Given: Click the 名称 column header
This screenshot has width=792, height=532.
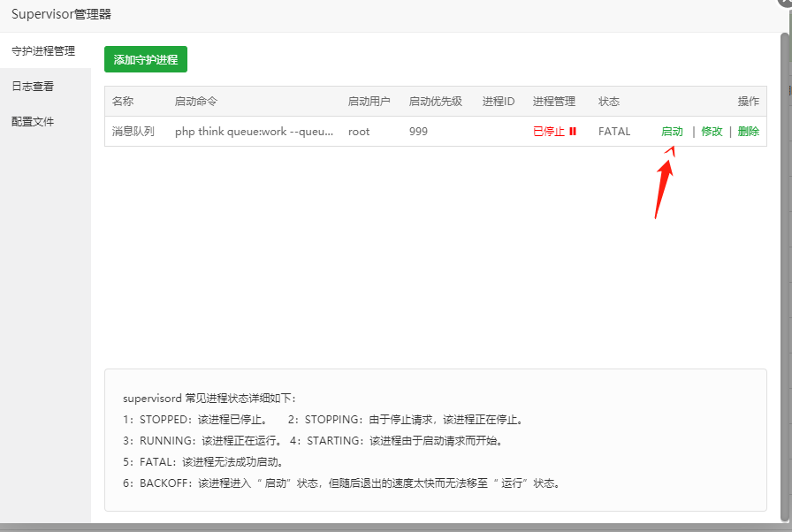Looking at the screenshot, I should coord(123,101).
